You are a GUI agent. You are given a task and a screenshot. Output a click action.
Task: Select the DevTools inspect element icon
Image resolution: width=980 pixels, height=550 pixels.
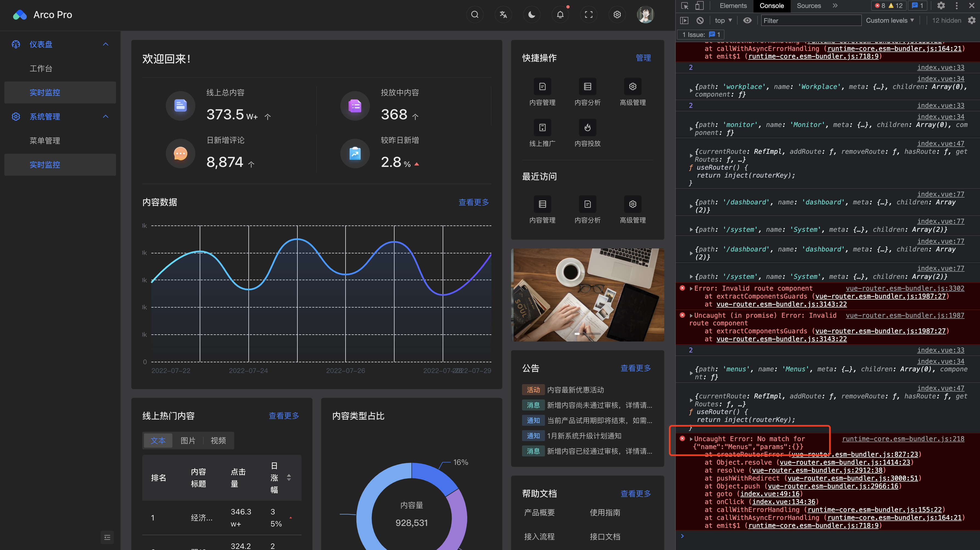685,6
